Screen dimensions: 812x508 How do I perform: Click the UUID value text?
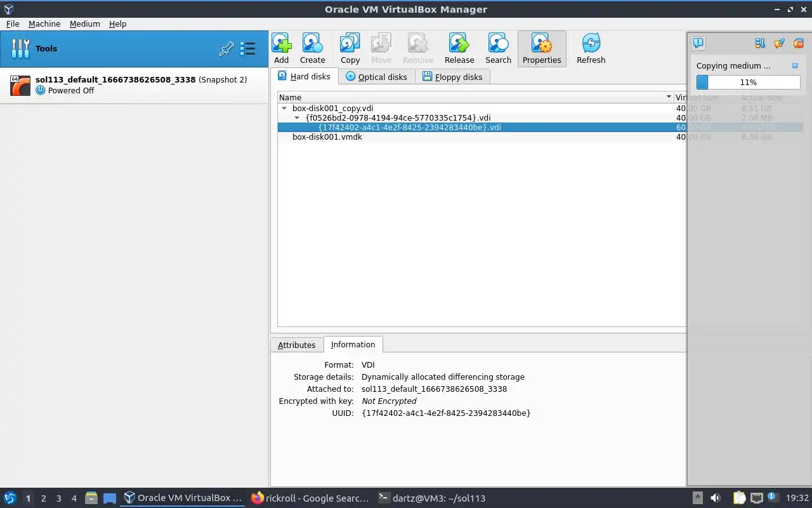coord(446,413)
